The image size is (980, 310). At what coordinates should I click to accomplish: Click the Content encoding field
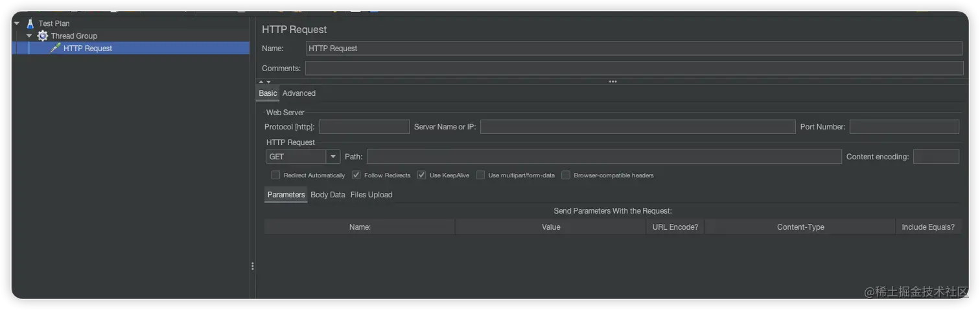click(x=936, y=157)
